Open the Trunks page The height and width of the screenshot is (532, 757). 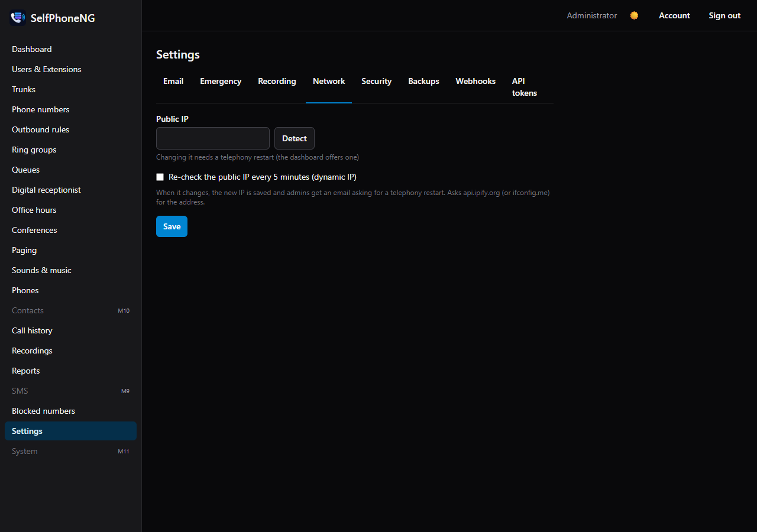click(x=70, y=89)
